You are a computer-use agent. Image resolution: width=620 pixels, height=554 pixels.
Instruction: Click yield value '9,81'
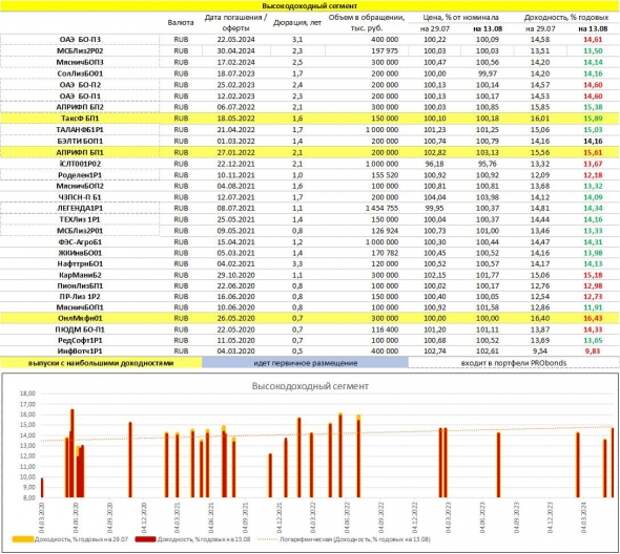click(x=593, y=351)
